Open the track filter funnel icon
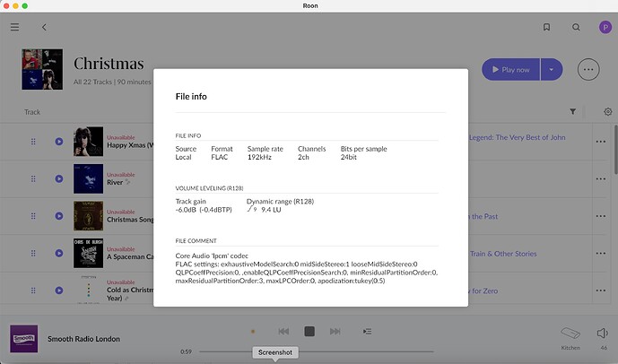 click(572, 112)
